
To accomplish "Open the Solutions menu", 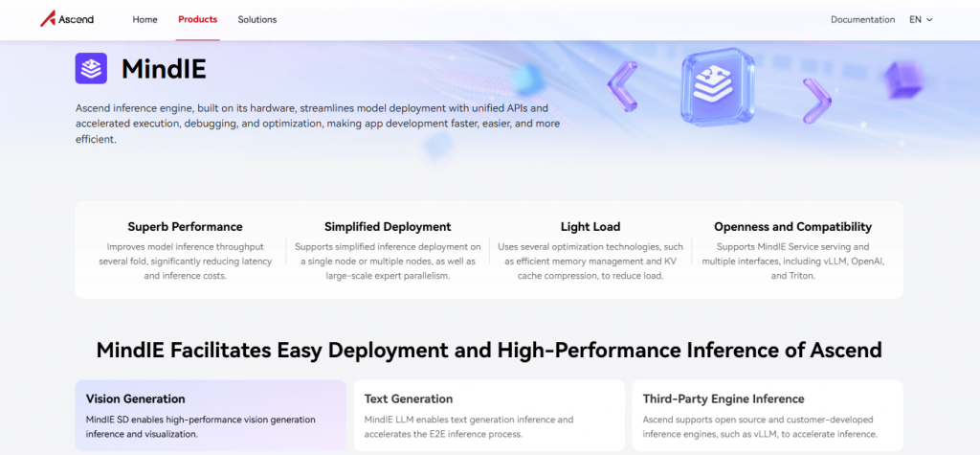I will click(x=256, y=19).
